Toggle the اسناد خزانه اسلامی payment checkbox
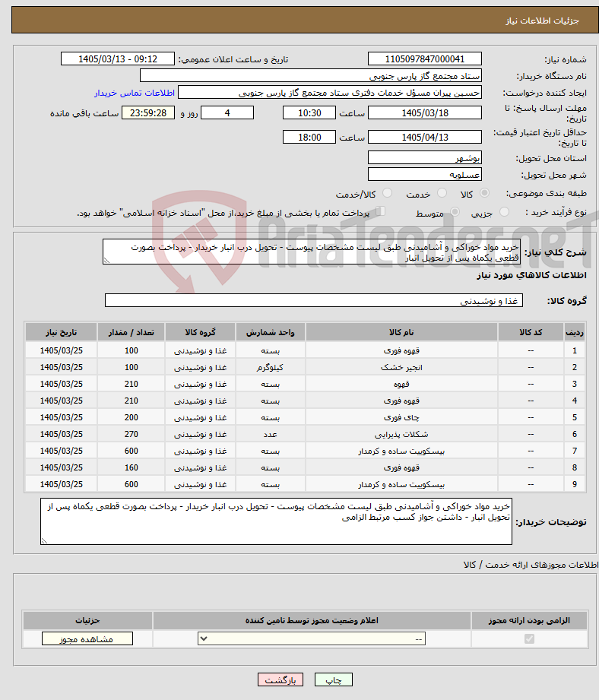This screenshot has height=700, width=599. click(x=380, y=211)
